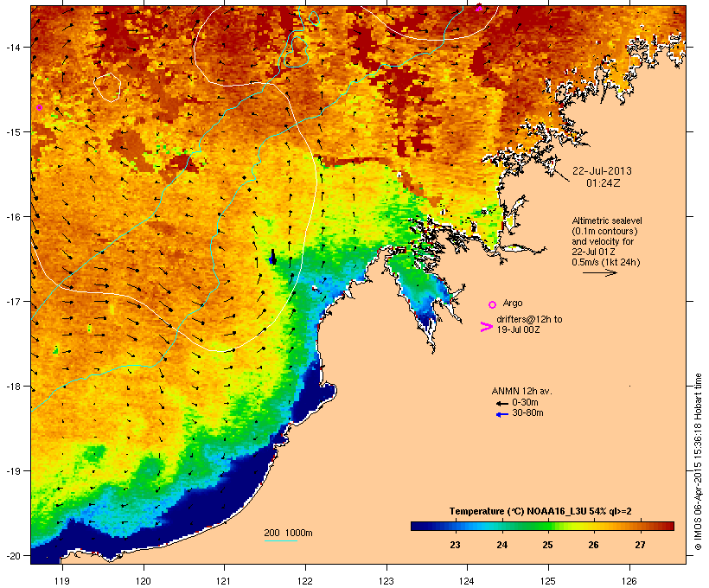Image resolution: width=709 pixels, height=588 pixels.
Task: Click the longitude axis label 122
Action: point(305,581)
